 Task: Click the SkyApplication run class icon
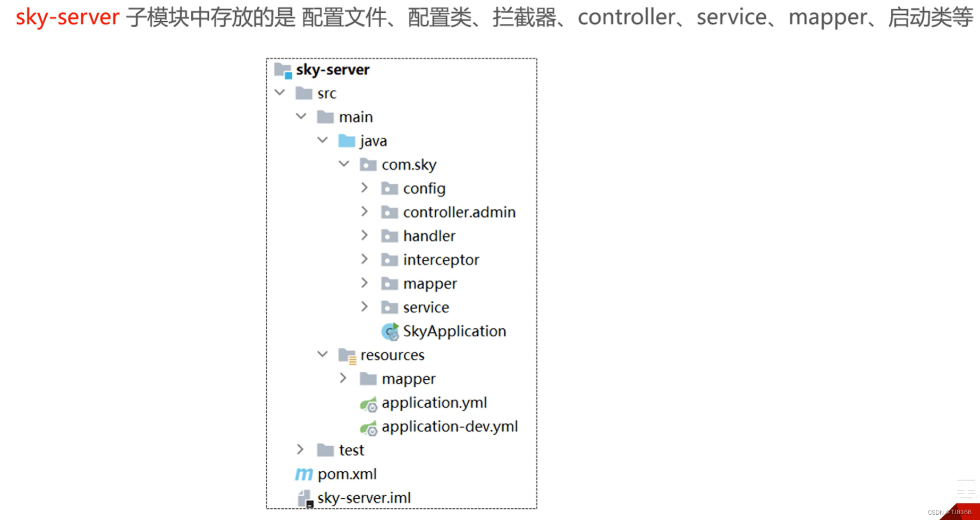391,331
